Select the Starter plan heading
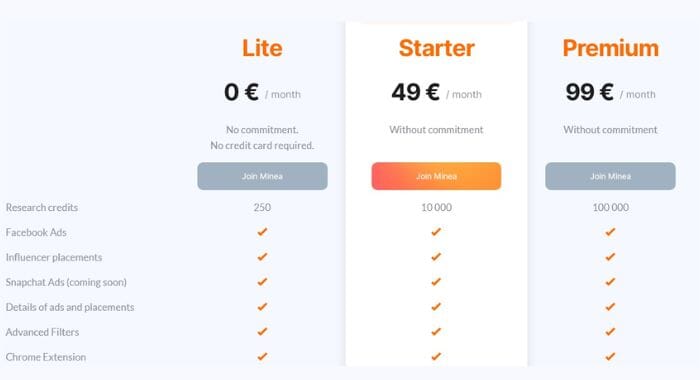The height and width of the screenshot is (380, 700). click(x=436, y=48)
